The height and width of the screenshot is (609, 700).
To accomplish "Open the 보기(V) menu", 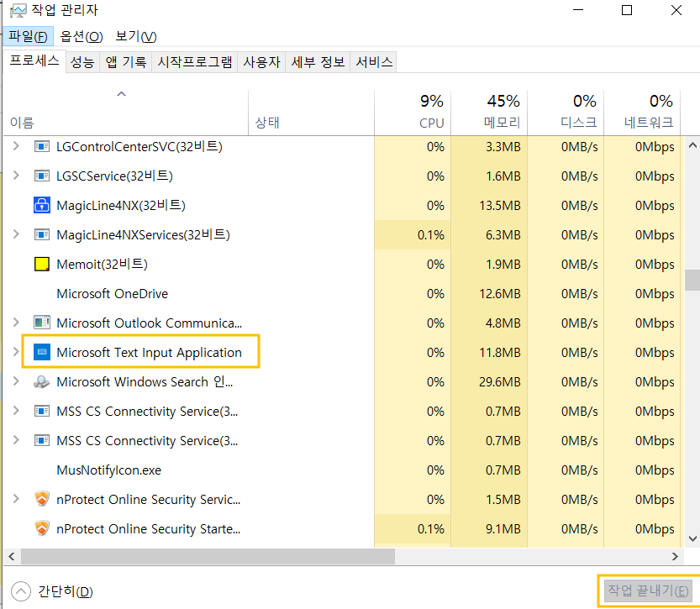I will 136,36.
